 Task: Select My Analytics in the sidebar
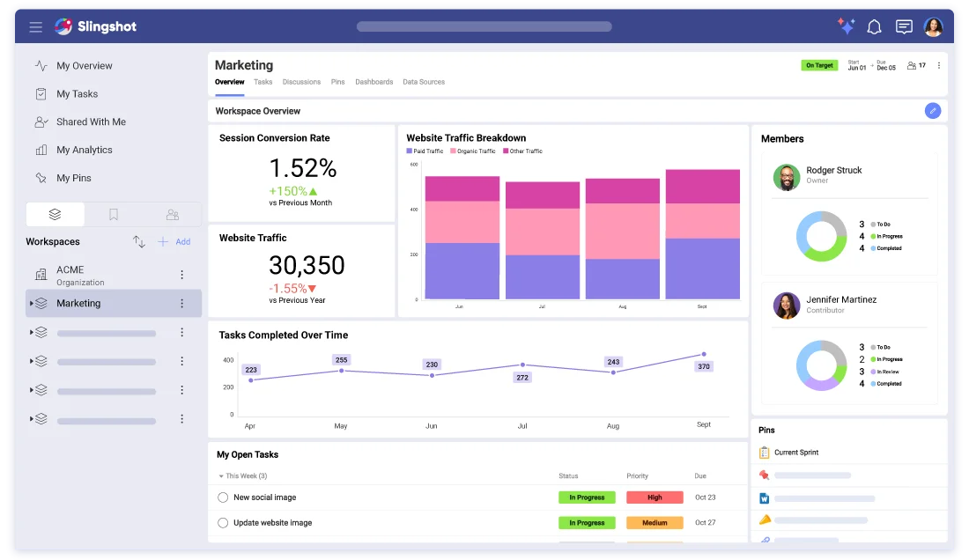pyautogui.click(x=83, y=150)
